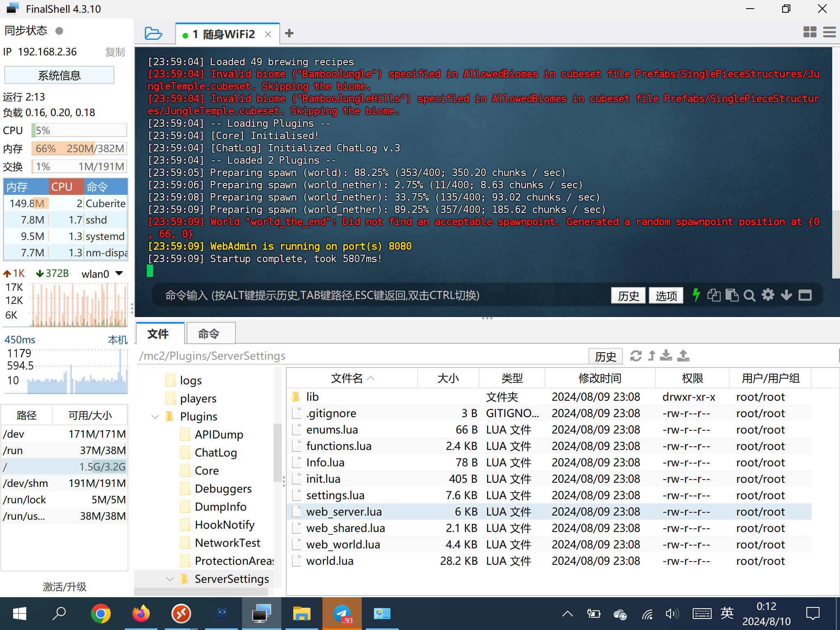Select the ChatLog plugin folder
840x630 pixels.
point(215,453)
